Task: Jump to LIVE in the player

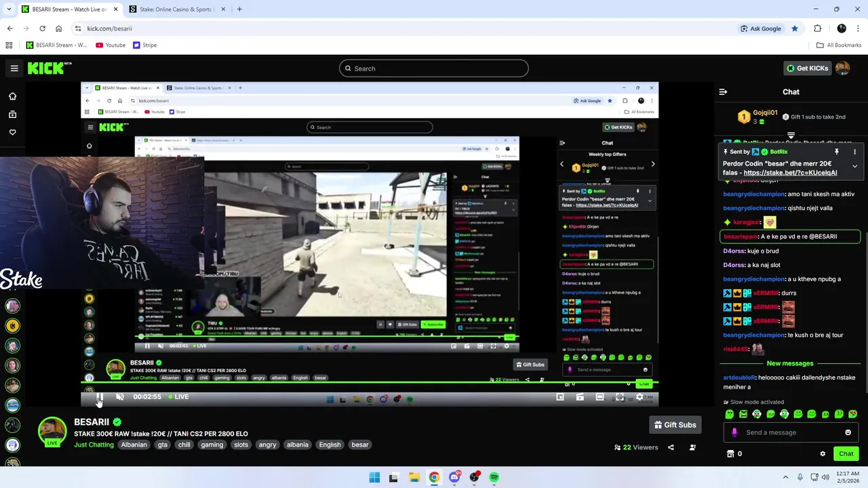Action: tap(178, 396)
